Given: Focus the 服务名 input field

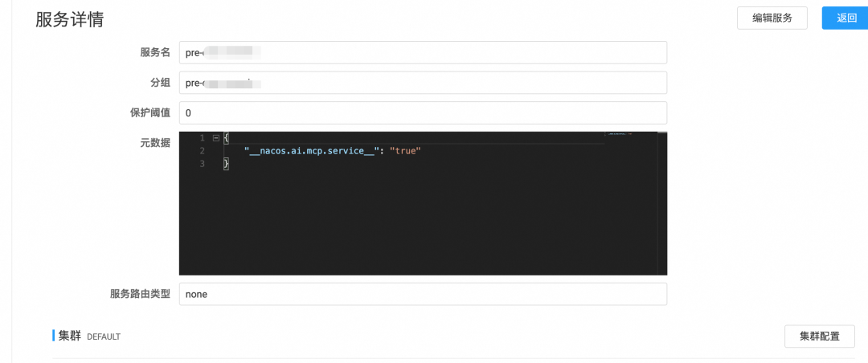Looking at the screenshot, I should pos(423,52).
